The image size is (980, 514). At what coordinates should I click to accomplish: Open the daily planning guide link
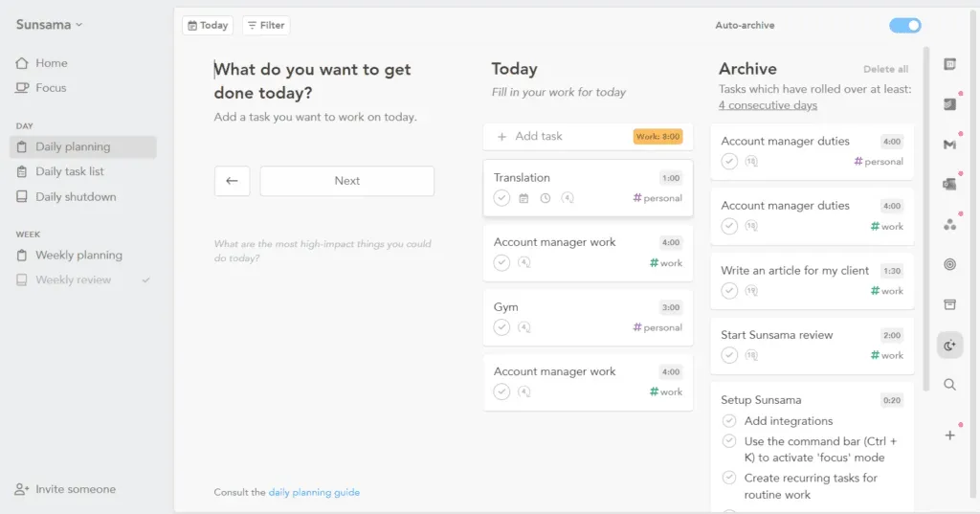314,492
